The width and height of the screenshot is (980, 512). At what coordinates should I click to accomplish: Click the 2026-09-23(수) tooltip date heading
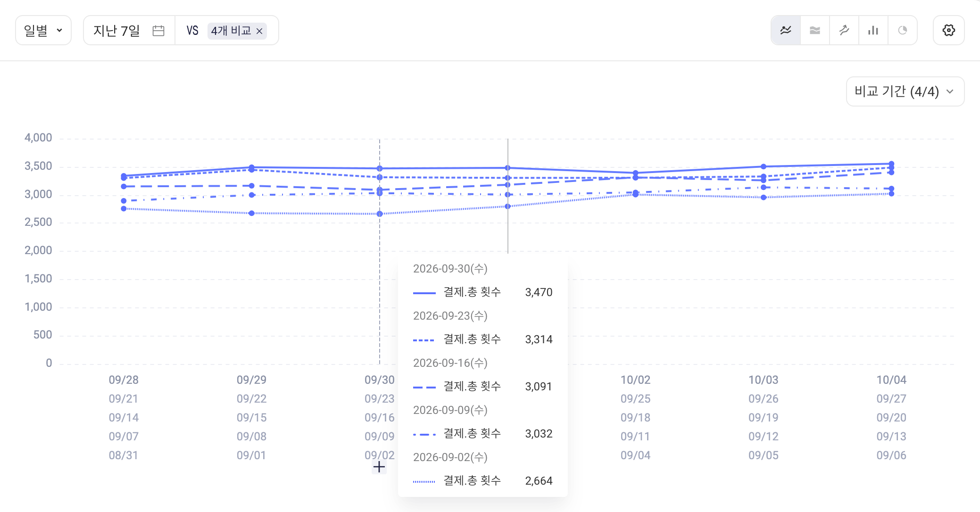(450, 316)
